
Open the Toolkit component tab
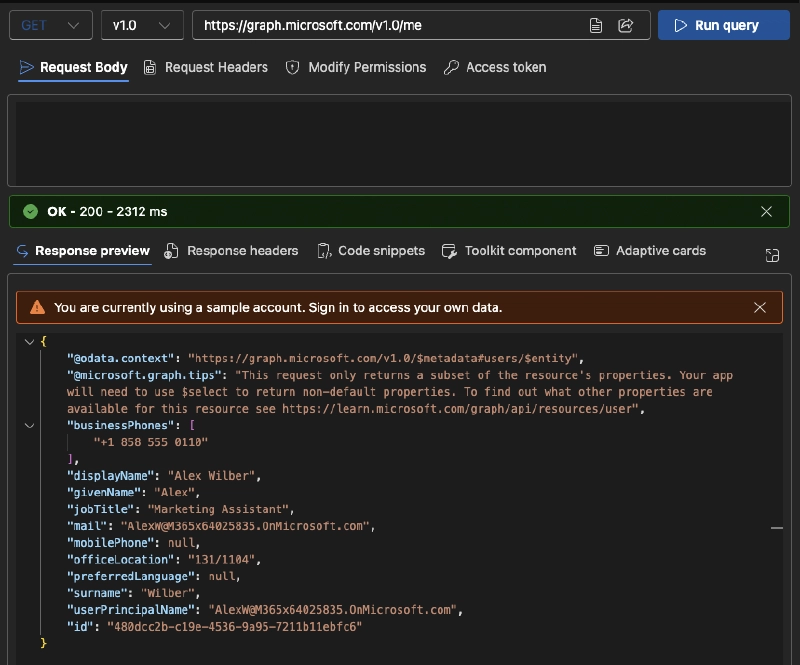pos(509,251)
